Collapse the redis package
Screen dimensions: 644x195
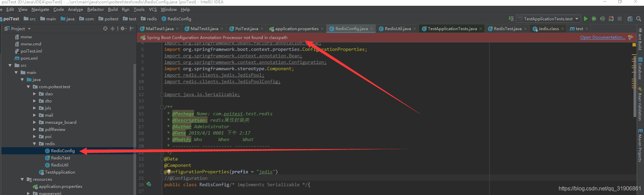pos(35,143)
